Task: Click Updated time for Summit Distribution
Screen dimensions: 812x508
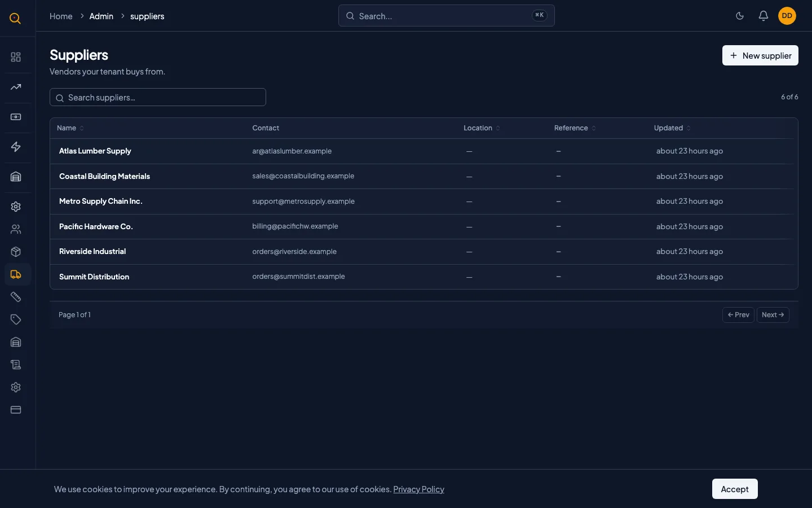Action: (x=690, y=277)
